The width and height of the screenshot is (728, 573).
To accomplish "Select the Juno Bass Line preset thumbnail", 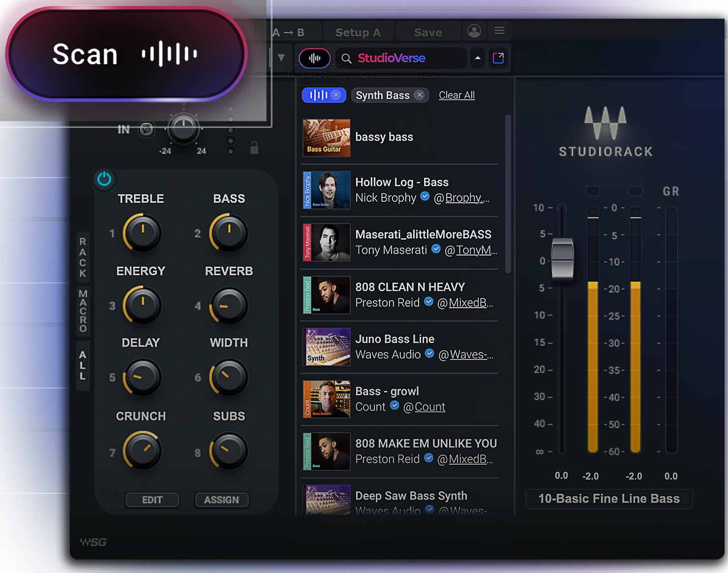I will [327, 347].
